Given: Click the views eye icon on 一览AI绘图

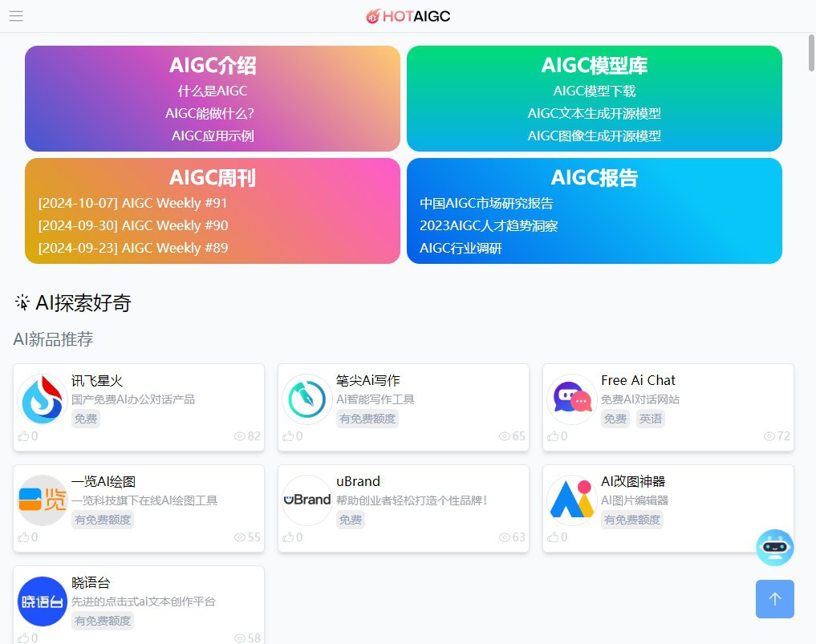Looking at the screenshot, I should [240, 537].
